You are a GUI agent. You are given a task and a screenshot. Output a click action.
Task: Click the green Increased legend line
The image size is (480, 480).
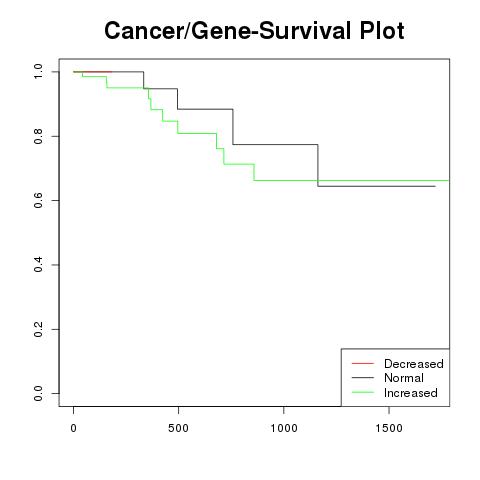[363, 392]
